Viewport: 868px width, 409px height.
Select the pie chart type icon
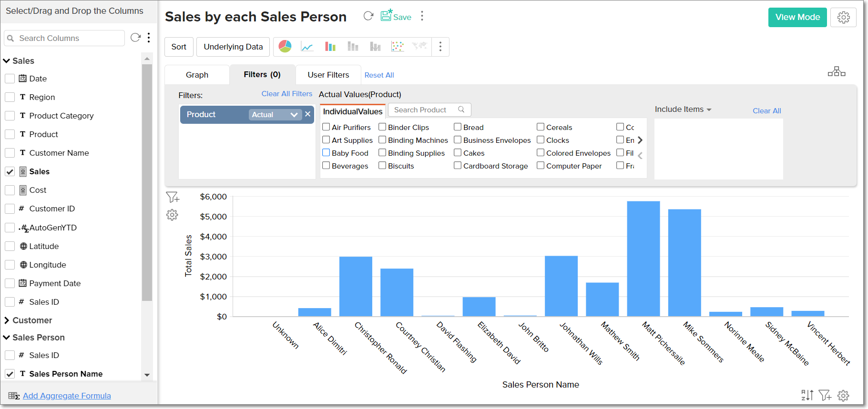[285, 46]
